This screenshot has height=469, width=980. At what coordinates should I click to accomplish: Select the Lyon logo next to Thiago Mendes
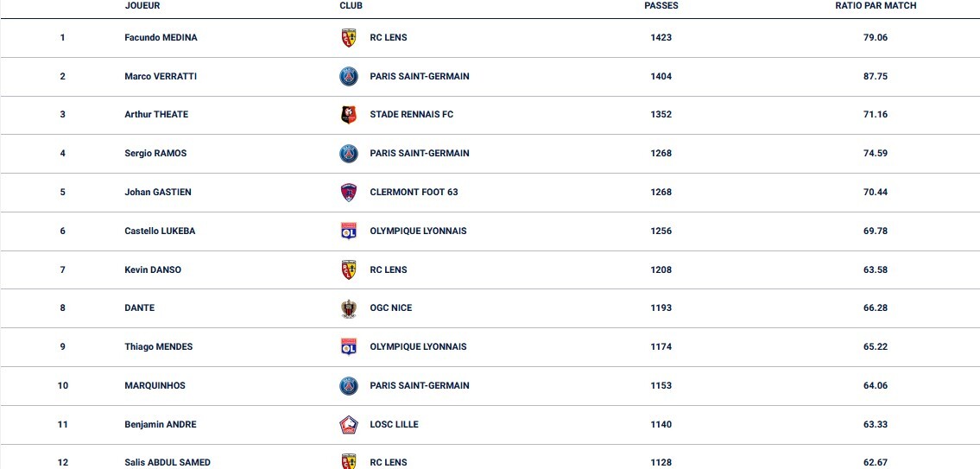pyautogui.click(x=349, y=346)
